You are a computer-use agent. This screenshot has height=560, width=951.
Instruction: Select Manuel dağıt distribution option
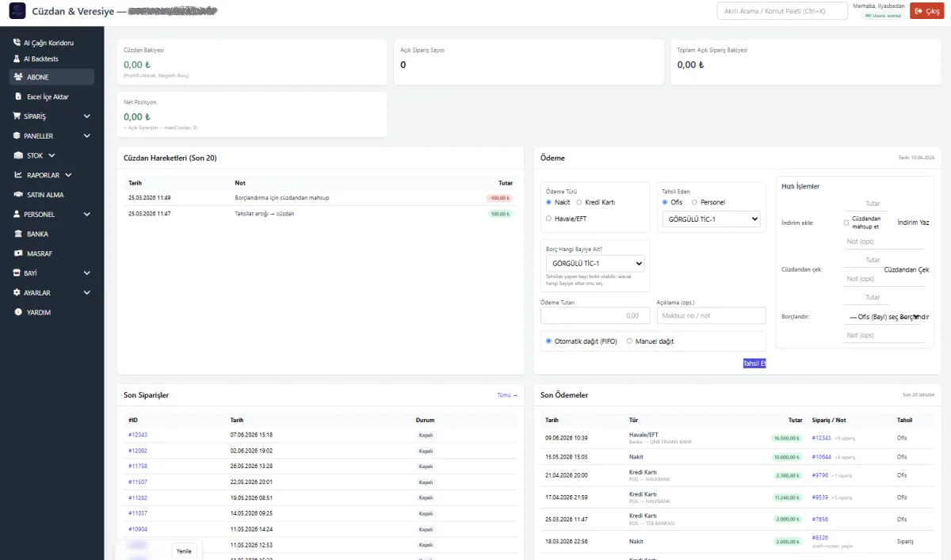(629, 341)
